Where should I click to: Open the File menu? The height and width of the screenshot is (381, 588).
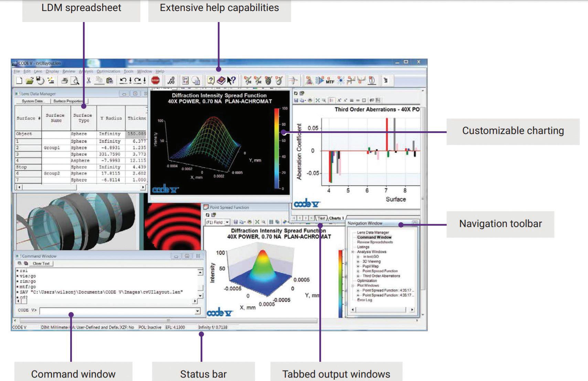tap(17, 71)
